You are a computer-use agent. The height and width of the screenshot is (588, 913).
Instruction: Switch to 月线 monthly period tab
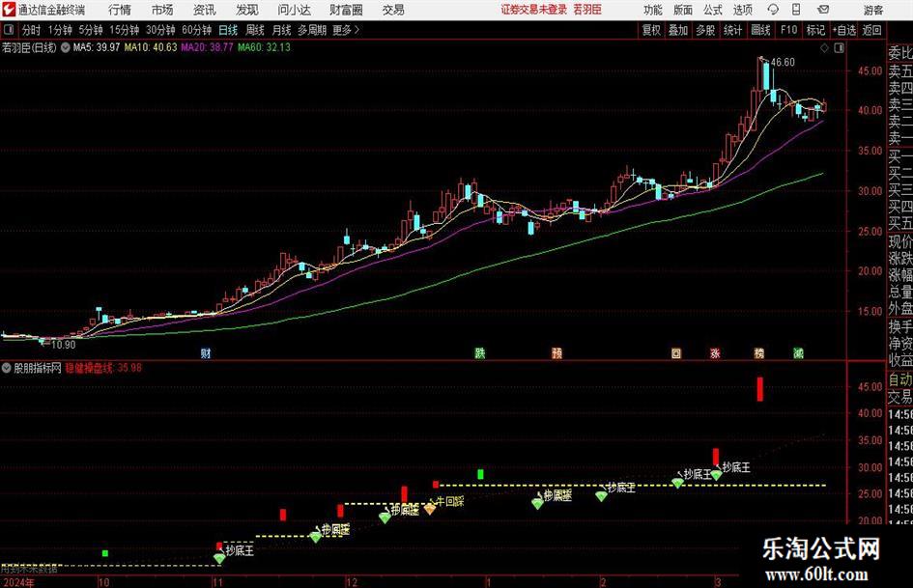tap(282, 30)
